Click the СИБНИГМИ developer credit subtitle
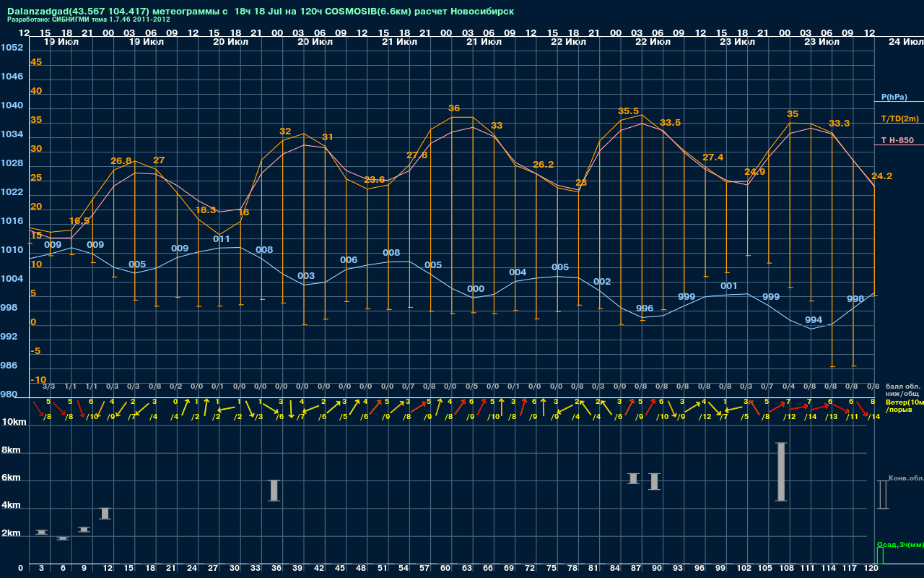Screen dimensions: 924x578 coord(89,20)
